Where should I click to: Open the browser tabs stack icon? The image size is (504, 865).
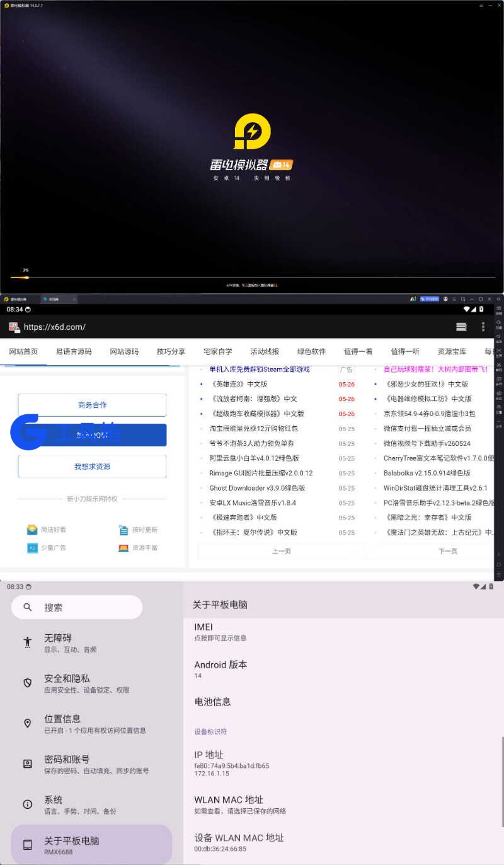click(x=461, y=327)
